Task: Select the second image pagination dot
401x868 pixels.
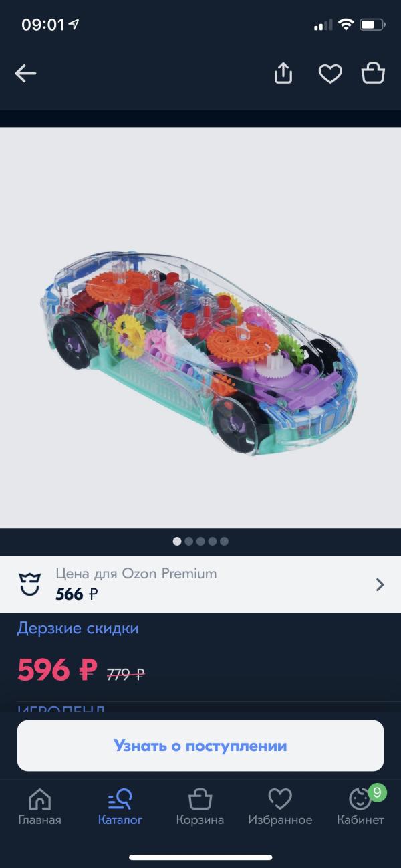Action: 189,541
